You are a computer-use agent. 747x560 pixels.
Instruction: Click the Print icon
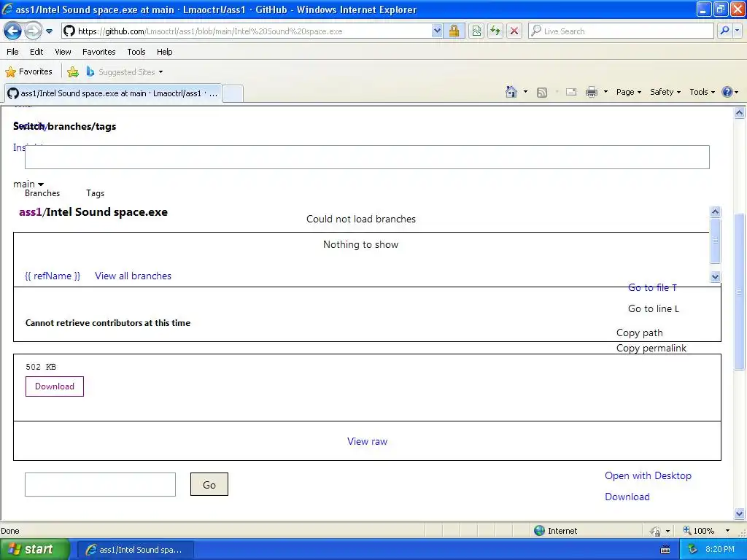pyautogui.click(x=591, y=92)
